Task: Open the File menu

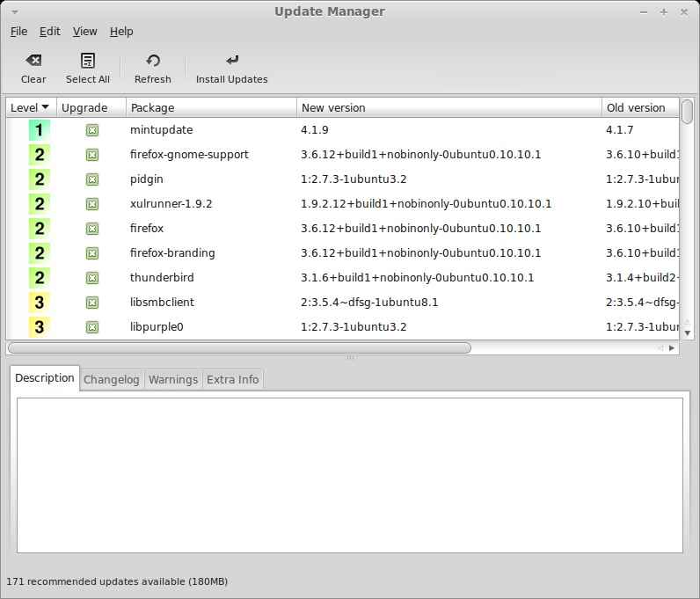Action: coord(18,32)
